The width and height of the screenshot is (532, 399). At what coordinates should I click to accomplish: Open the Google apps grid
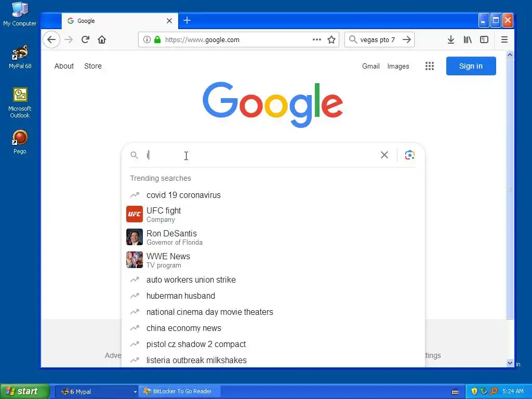point(430,66)
